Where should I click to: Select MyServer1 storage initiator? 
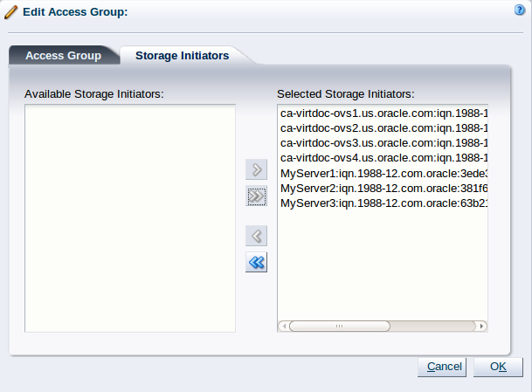(x=383, y=173)
